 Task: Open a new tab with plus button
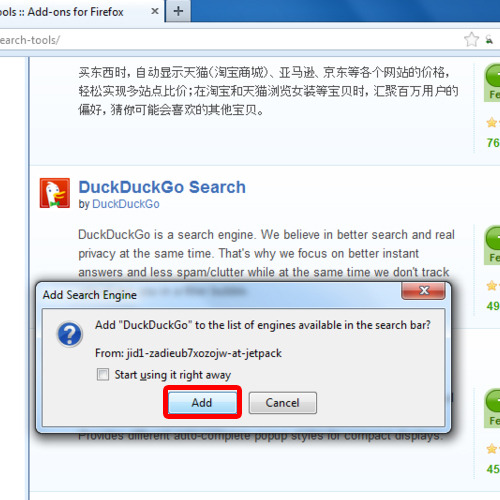[x=178, y=11]
